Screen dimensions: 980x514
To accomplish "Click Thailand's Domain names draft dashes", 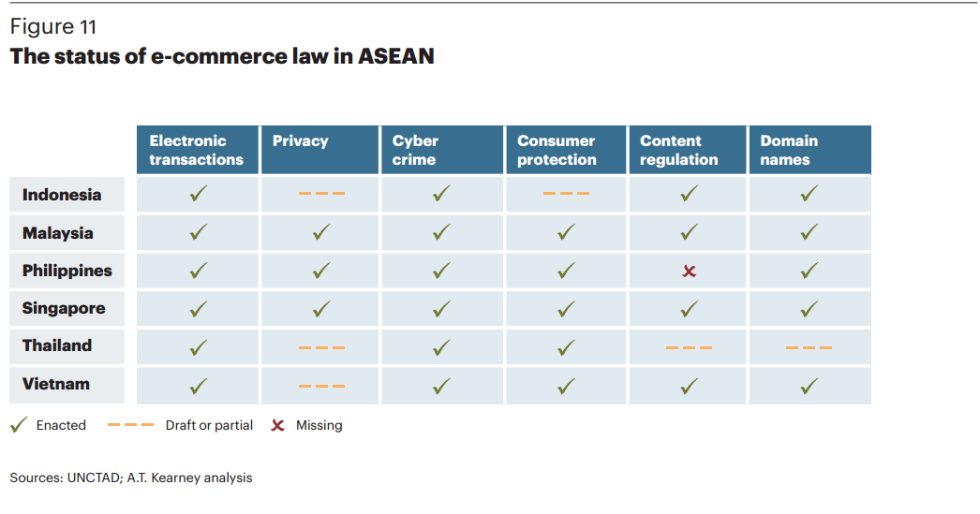I will pyautogui.click(x=809, y=347).
